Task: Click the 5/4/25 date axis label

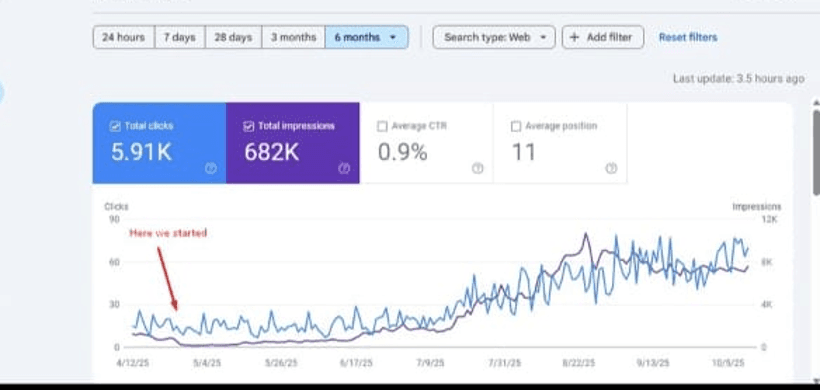Action: click(207, 363)
